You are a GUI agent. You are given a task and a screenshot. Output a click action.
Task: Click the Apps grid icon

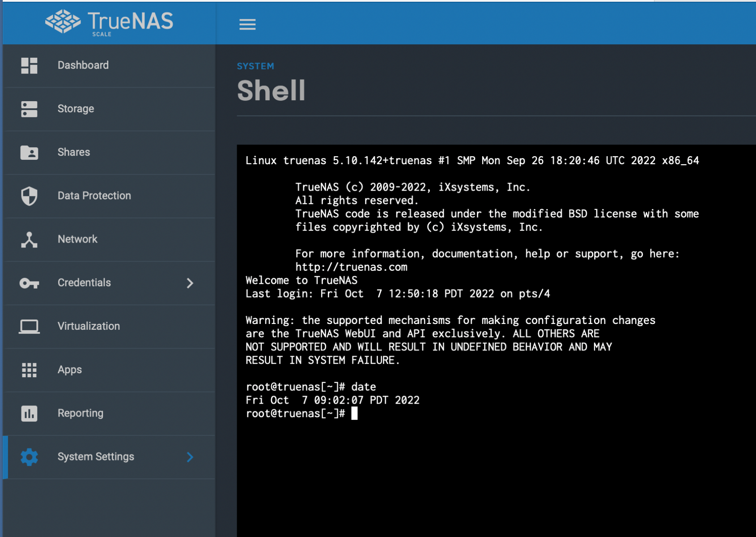click(x=29, y=370)
